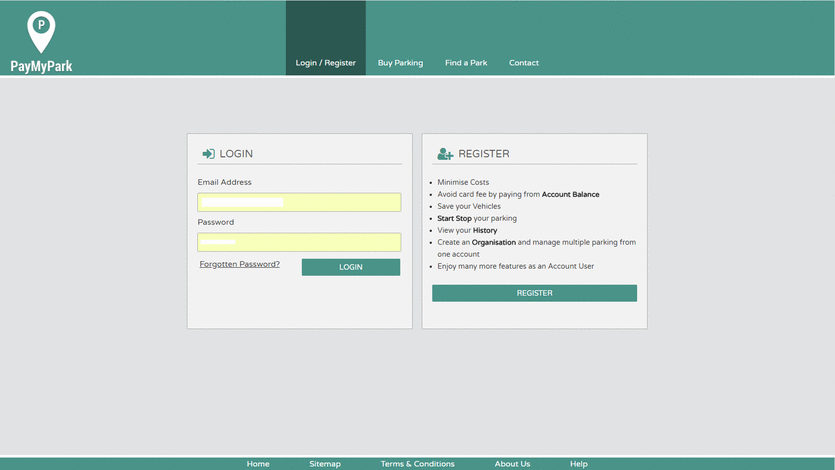This screenshot has height=470, width=835.
Task: Follow the Forgotten Password? link
Action: click(239, 265)
